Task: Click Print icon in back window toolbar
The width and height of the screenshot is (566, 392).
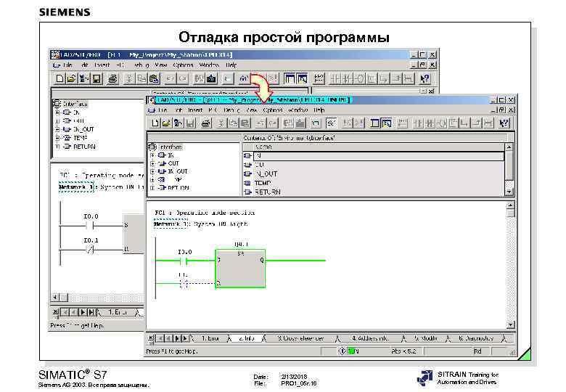Action: [x=112, y=78]
